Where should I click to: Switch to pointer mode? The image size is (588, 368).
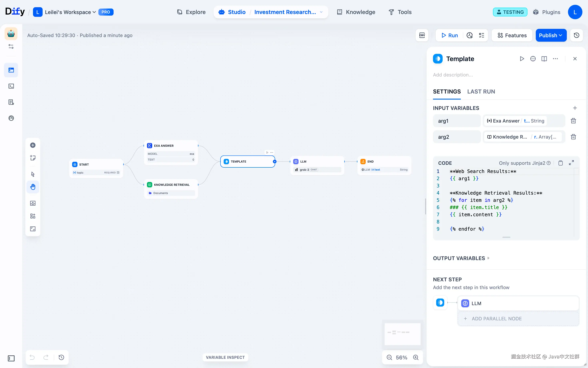(x=33, y=174)
